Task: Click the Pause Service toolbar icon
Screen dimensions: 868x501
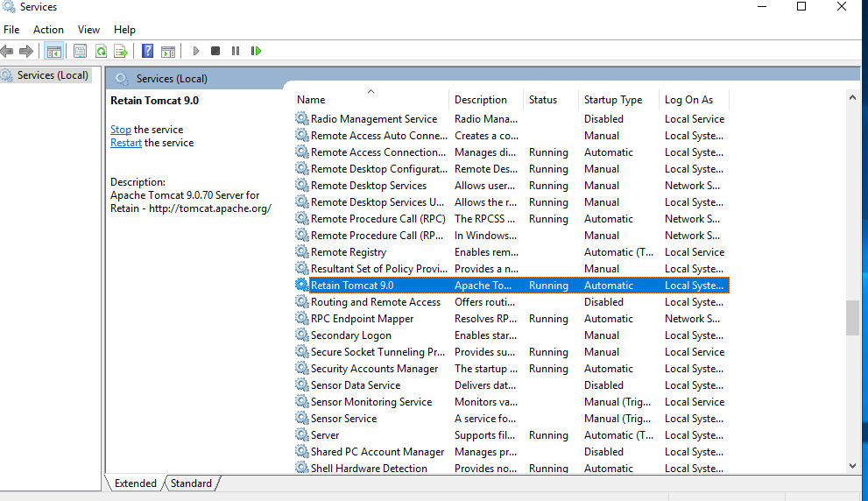Action: click(x=236, y=52)
